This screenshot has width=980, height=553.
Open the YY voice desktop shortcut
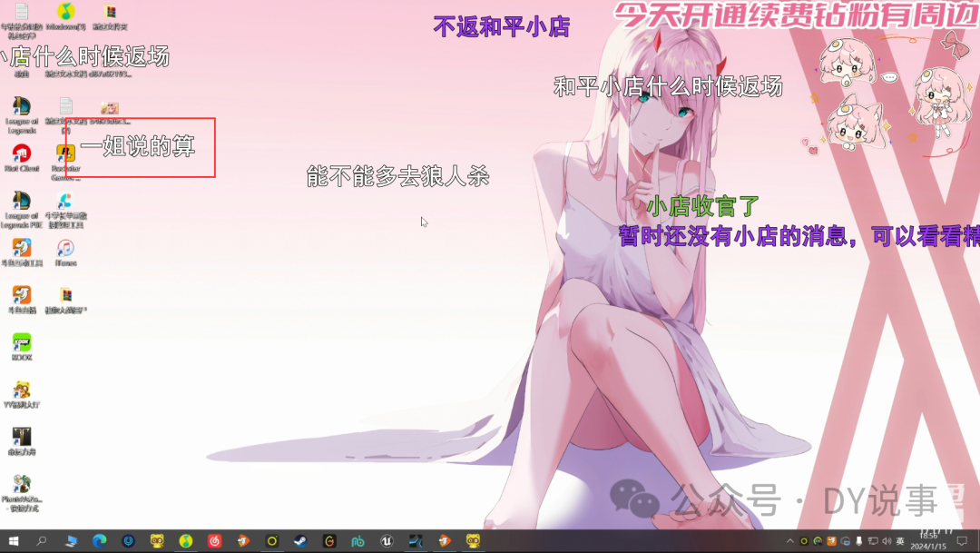[22, 394]
